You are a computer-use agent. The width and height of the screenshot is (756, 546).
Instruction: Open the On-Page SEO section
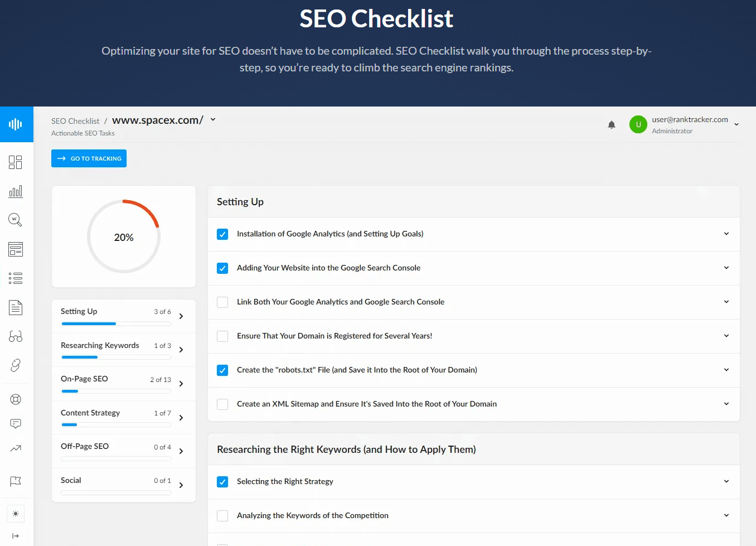pos(123,383)
